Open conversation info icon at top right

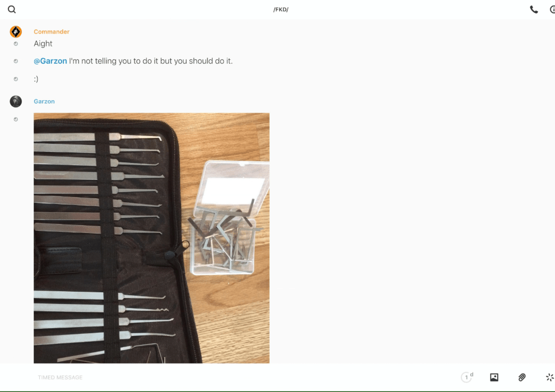click(x=553, y=10)
